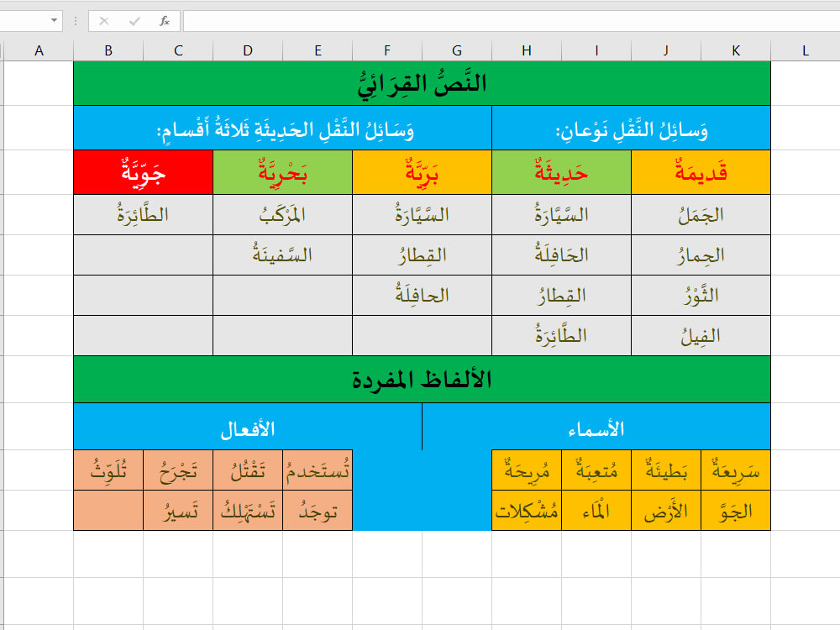Click the cell وَسائِلُ النَّقْلِ نَوْعانِ
The width and height of the screenshot is (840, 630).
tap(631, 128)
